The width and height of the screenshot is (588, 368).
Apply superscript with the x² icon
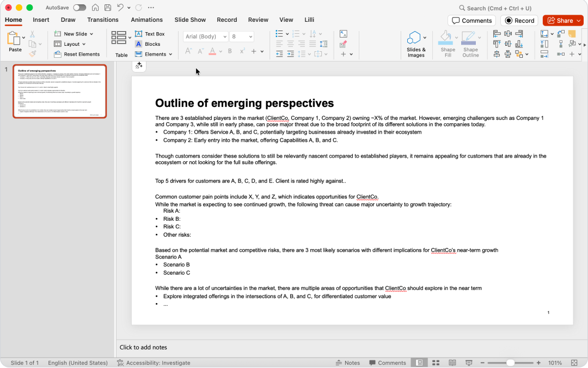[x=242, y=51]
